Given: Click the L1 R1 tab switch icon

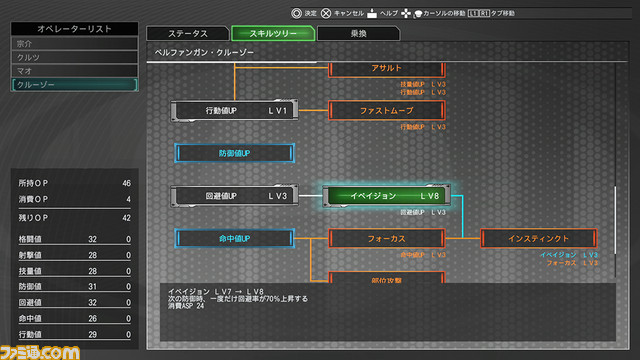Looking at the screenshot, I should 478,13.
